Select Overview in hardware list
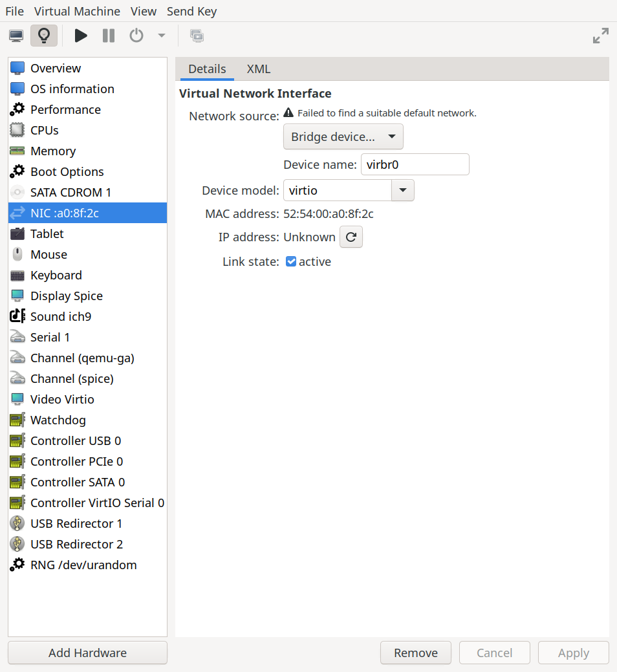Viewport: 617px width, 672px height. tap(87, 68)
